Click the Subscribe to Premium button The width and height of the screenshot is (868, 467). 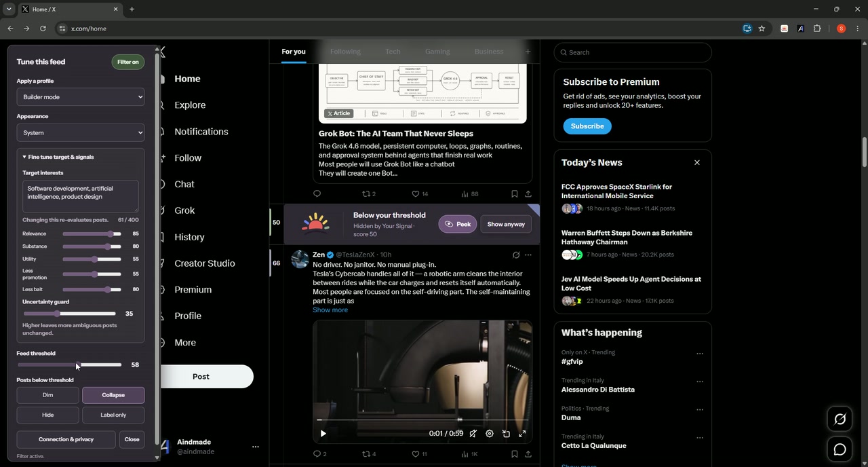point(587,126)
